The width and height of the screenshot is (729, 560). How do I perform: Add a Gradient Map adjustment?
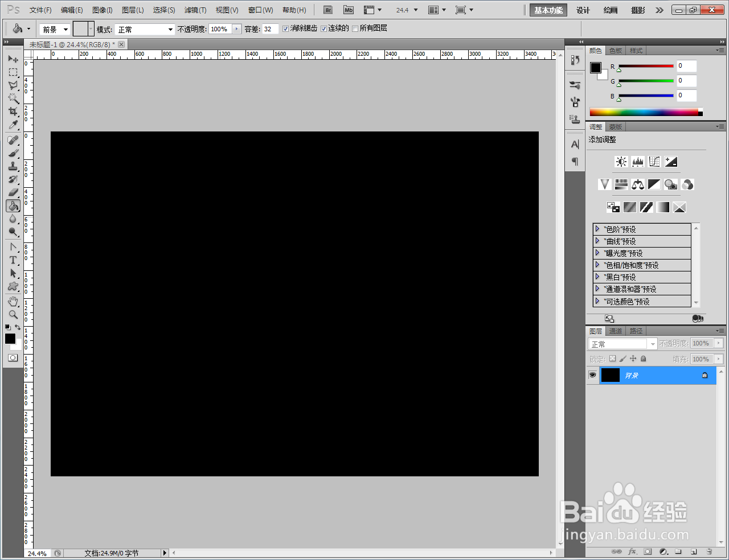coord(663,207)
